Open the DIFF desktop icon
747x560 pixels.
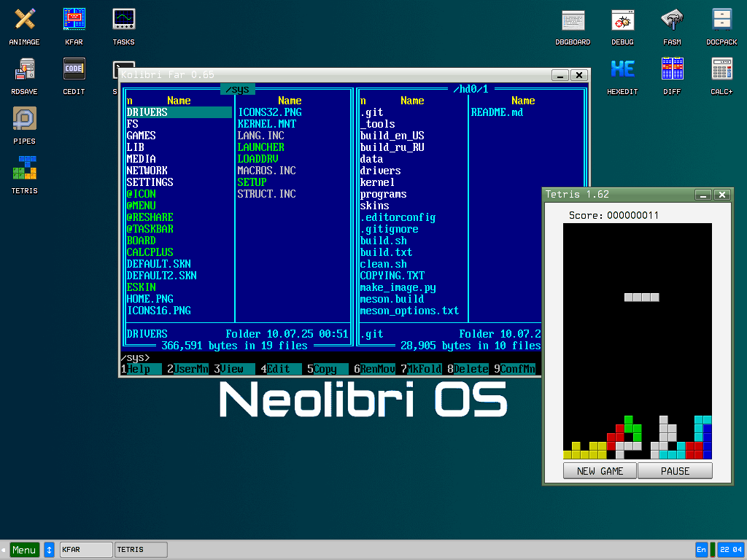(x=672, y=76)
